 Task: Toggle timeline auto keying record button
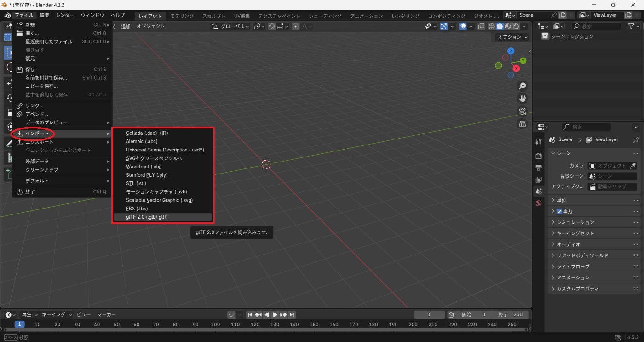[x=231, y=314]
